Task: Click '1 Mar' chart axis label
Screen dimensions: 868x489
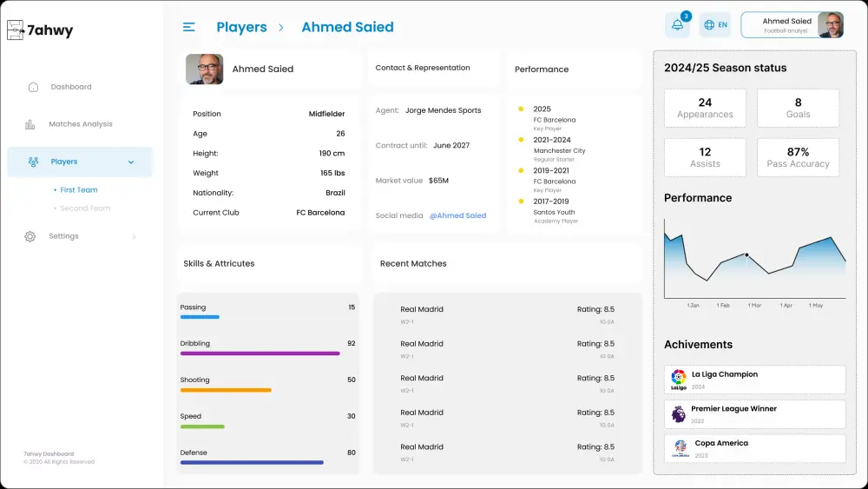Action: [754, 305]
